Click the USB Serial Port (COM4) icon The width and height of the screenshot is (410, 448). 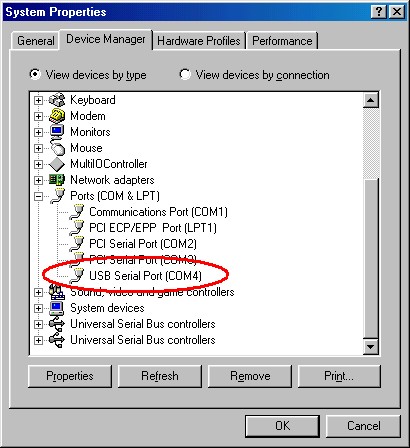click(x=77, y=276)
